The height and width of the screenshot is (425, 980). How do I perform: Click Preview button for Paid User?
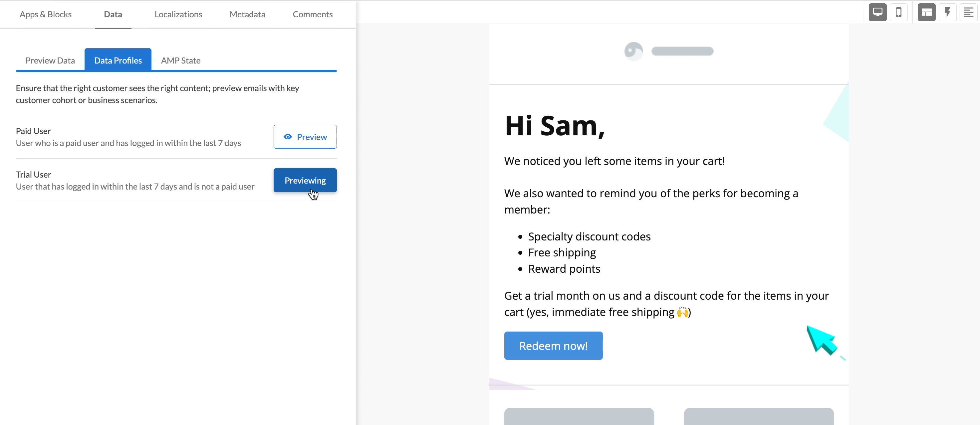click(304, 137)
